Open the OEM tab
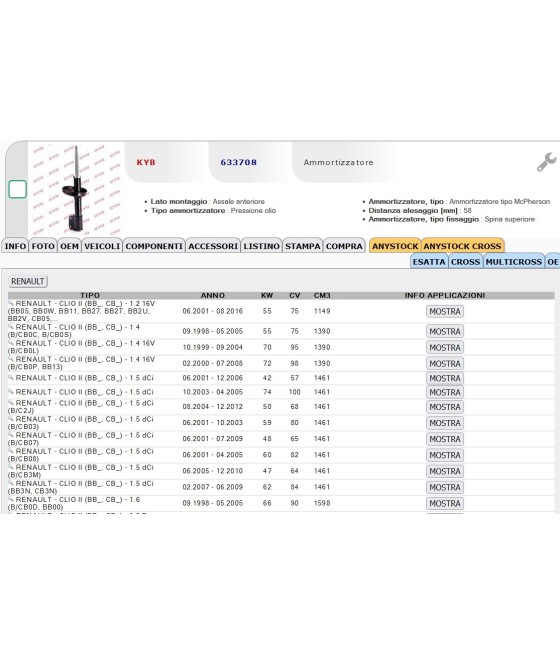The image size is (560, 655). [69, 246]
